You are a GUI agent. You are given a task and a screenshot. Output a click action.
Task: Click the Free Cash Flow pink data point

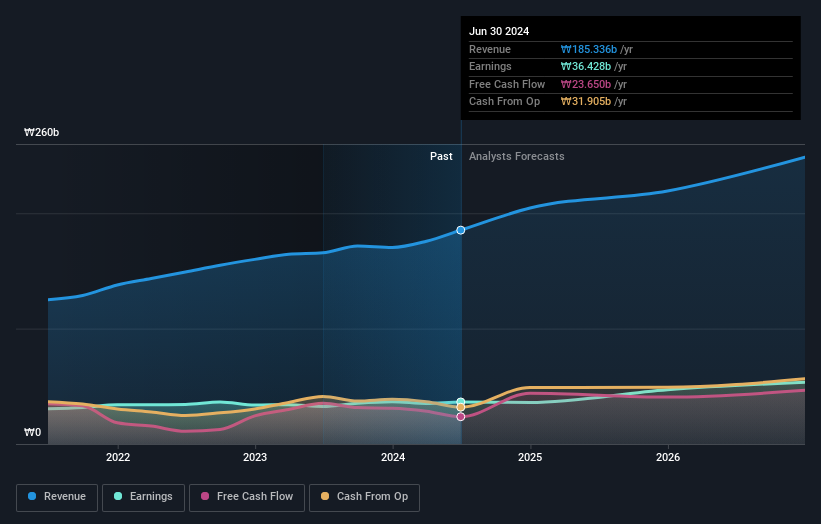[461, 417]
